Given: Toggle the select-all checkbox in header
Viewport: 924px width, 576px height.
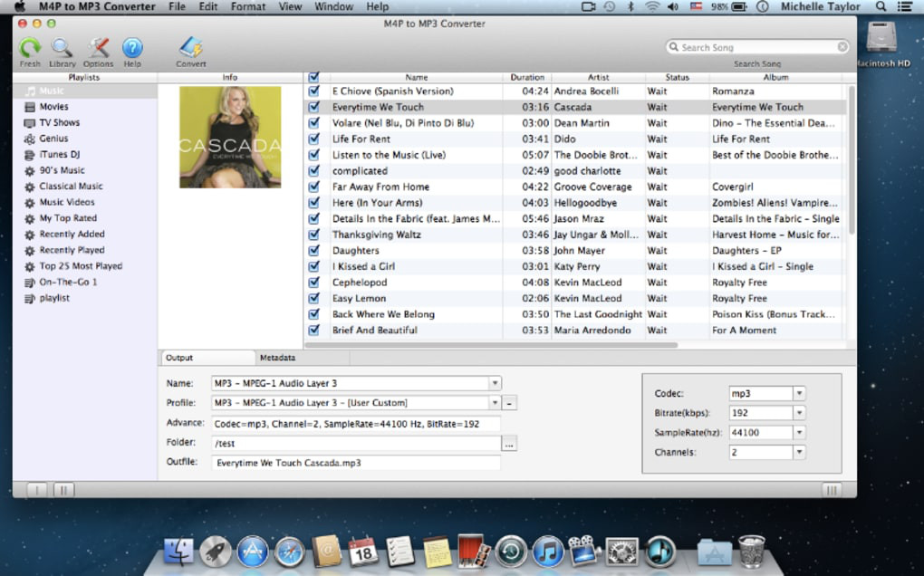Looking at the screenshot, I should (x=314, y=77).
